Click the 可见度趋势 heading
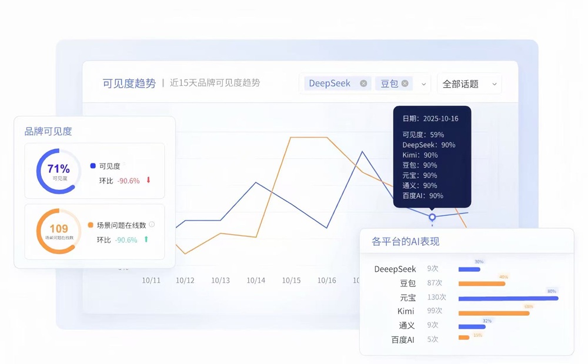The image size is (588, 364). pyautogui.click(x=129, y=84)
